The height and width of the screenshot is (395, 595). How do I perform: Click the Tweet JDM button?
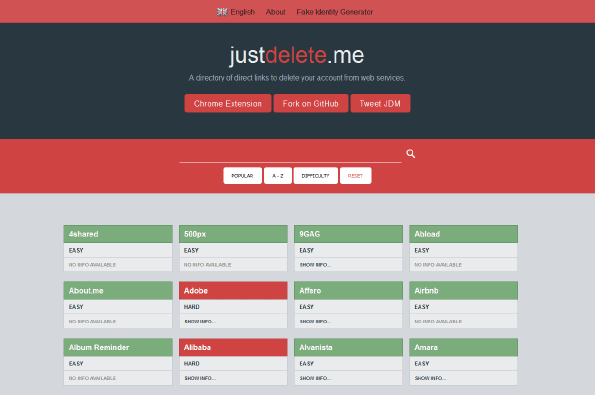380,104
